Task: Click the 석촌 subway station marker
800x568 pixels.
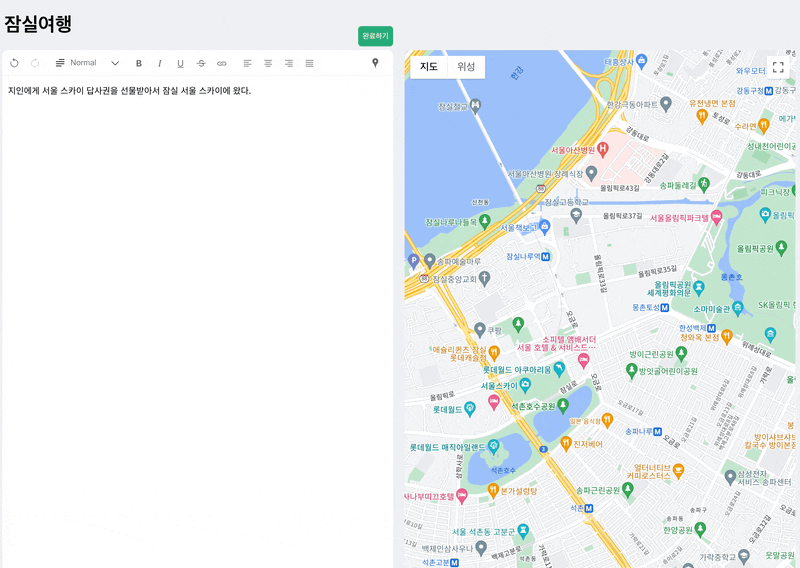Action: (589, 508)
